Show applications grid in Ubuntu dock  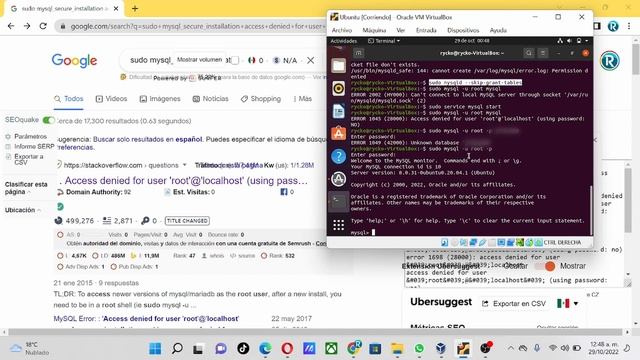tap(338, 225)
